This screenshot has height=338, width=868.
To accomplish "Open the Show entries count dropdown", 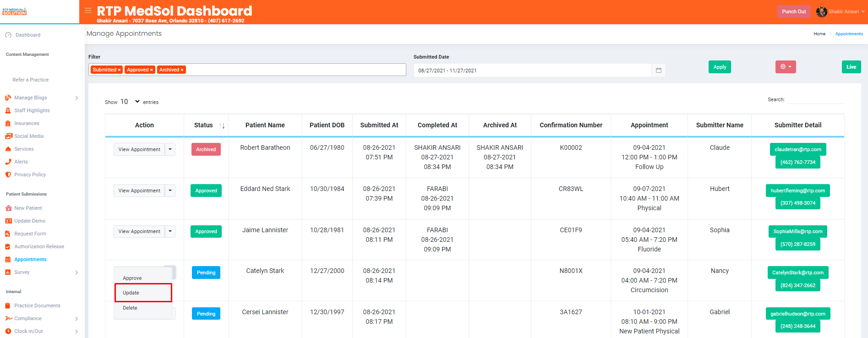I will [x=130, y=102].
